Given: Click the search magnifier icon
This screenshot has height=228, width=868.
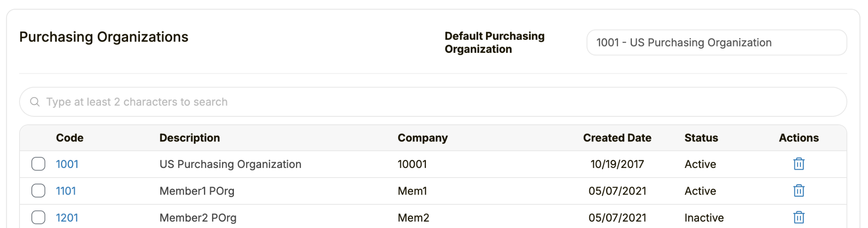Looking at the screenshot, I should 35,102.
